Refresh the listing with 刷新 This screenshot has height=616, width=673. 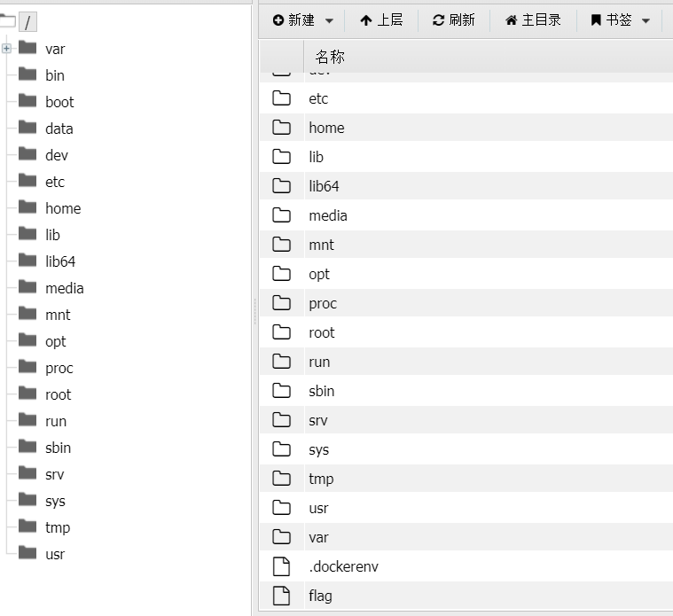click(453, 20)
